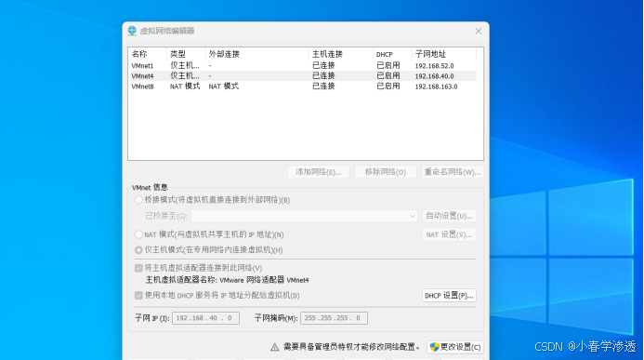
Task: Click the 子网掩码 input field
Action: pyautogui.click(x=334, y=318)
